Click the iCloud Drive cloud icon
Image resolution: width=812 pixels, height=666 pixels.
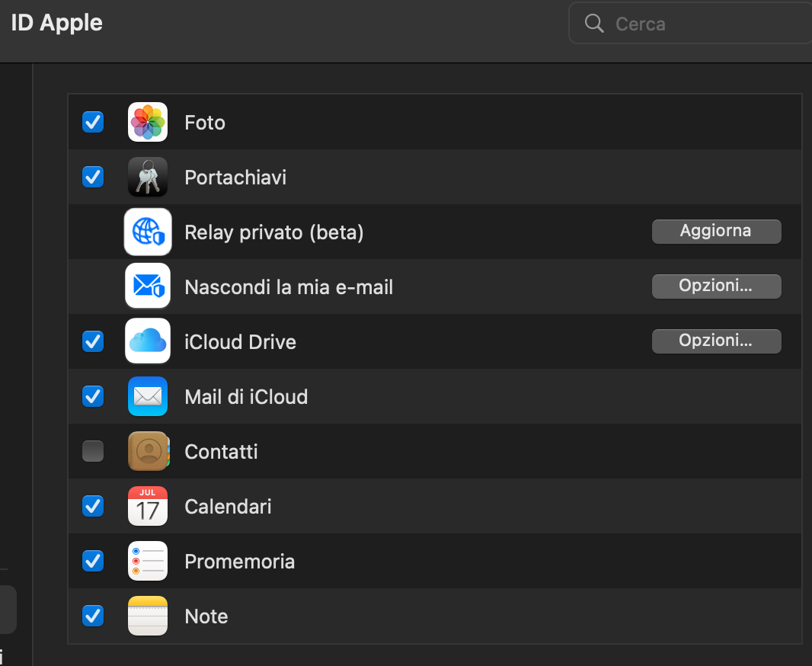(148, 341)
